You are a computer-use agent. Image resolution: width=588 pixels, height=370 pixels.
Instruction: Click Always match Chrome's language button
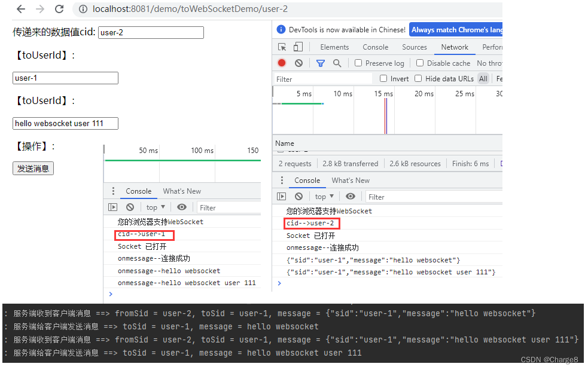point(456,30)
